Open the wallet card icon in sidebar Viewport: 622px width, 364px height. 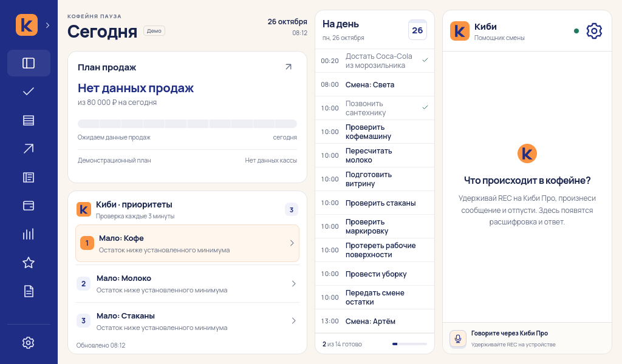tap(29, 206)
